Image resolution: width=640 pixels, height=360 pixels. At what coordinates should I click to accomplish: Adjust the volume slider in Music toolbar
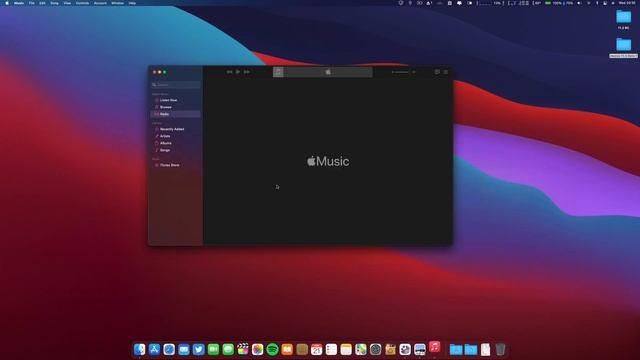(x=401, y=72)
